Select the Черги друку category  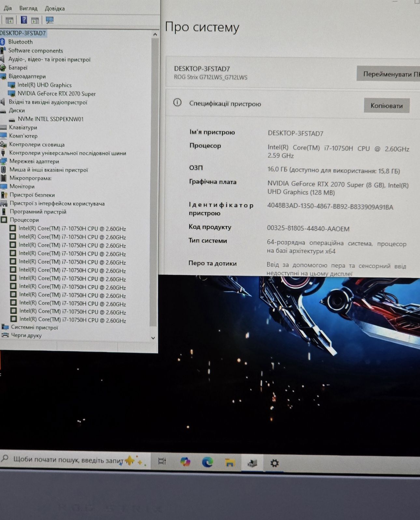click(26, 335)
